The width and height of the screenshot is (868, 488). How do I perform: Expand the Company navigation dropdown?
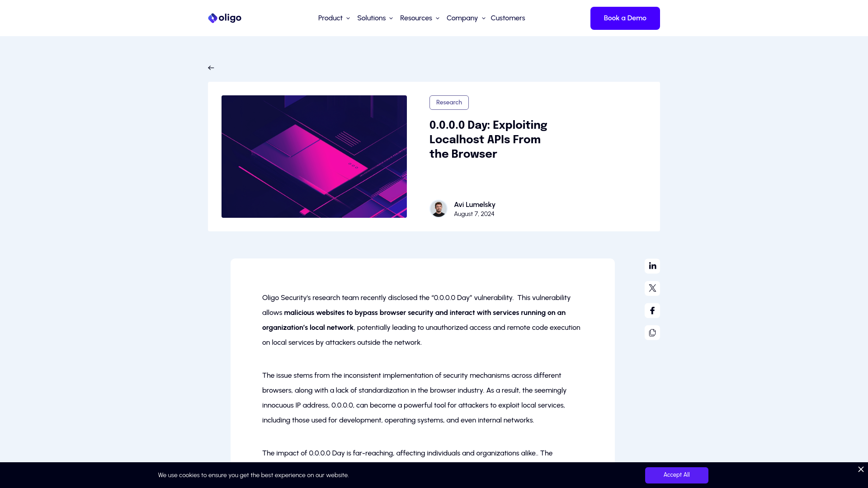click(466, 18)
